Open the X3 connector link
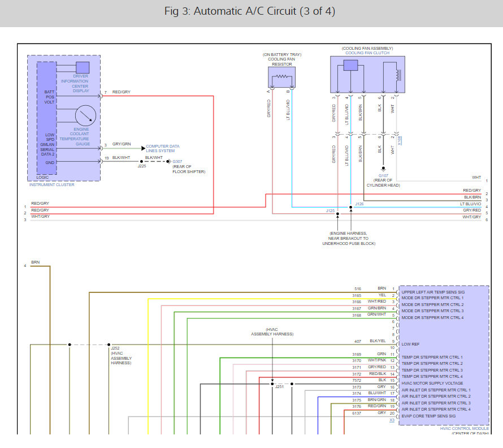The width and height of the screenshot is (503, 448). point(392,420)
